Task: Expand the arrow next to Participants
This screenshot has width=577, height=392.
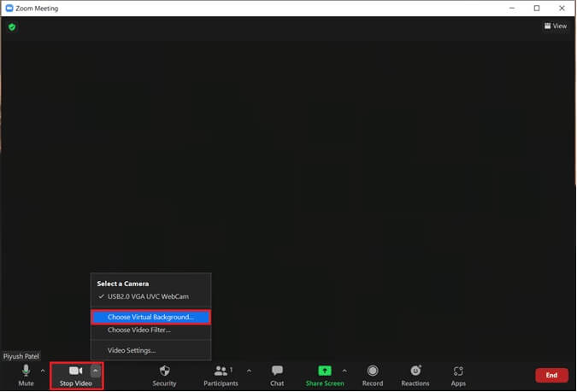Action: click(249, 371)
